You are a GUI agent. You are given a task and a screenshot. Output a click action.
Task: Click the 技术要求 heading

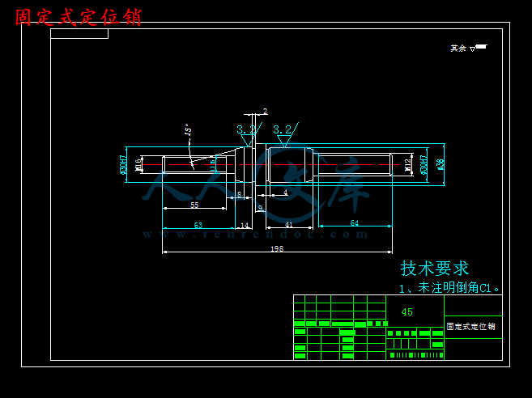[435, 269]
